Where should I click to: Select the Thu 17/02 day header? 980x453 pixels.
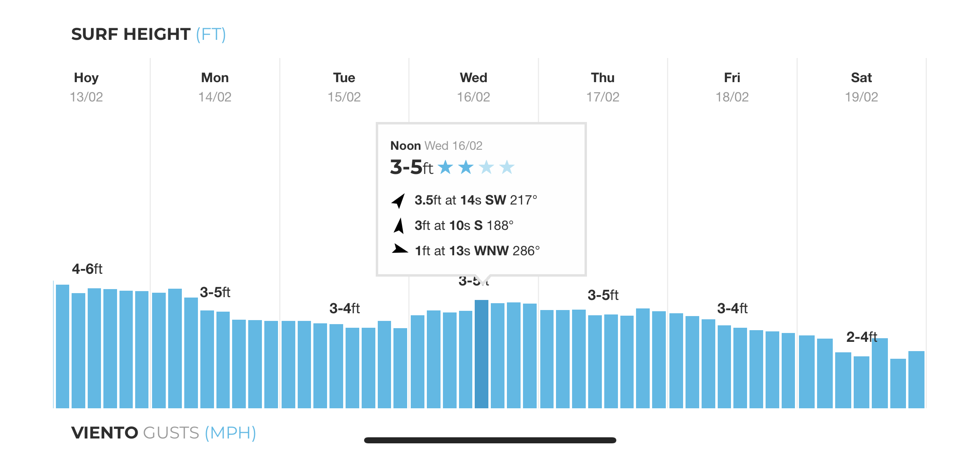click(x=603, y=87)
